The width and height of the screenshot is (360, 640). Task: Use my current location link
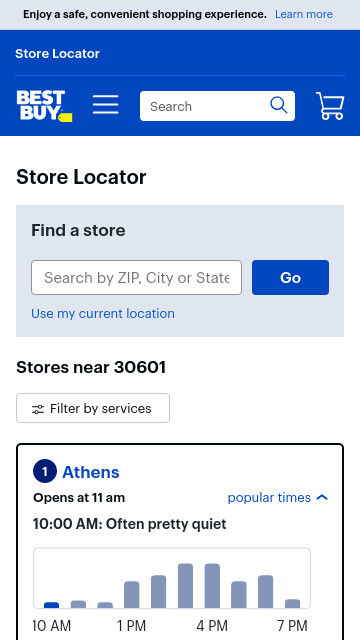pyautogui.click(x=103, y=313)
